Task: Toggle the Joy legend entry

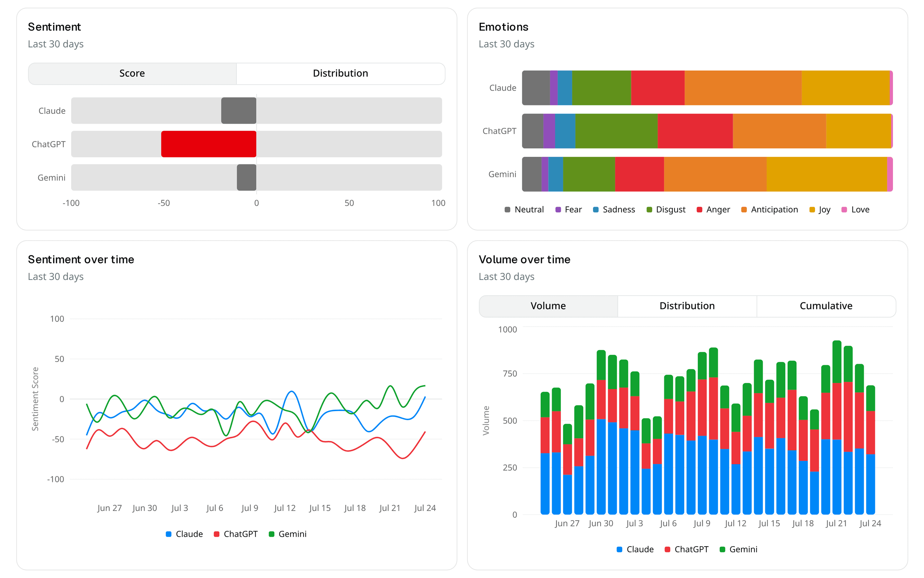Action: pos(819,210)
